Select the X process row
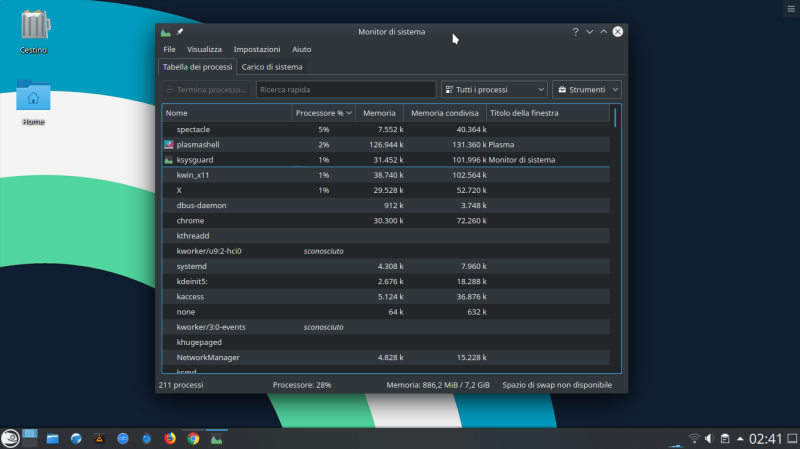800x449 pixels. pyautogui.click(x=386, y=190)
